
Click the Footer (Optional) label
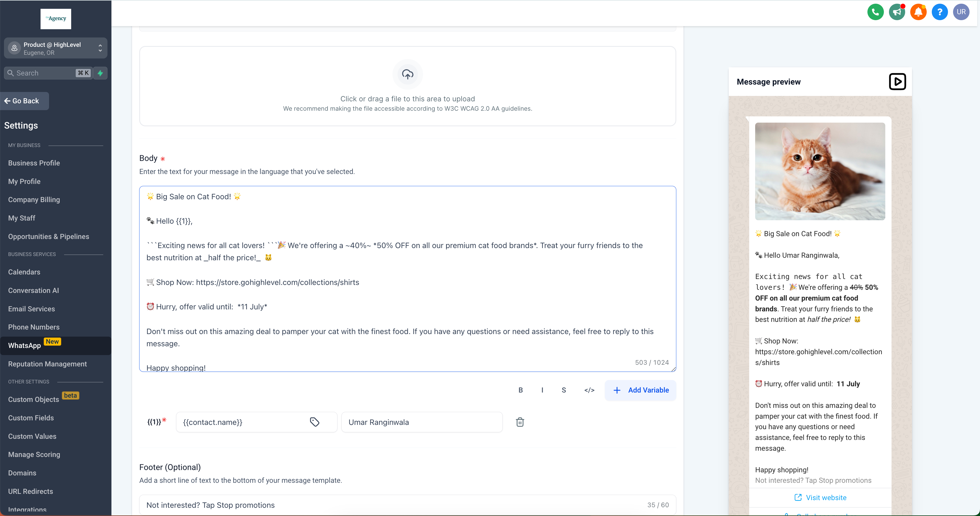pyautogui.click(x=170, y=467)
